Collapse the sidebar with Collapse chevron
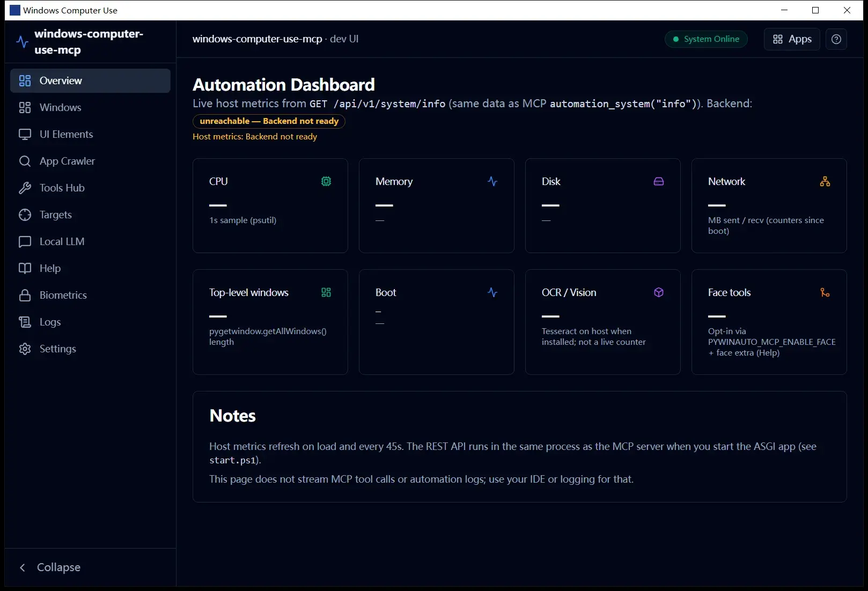 point(49,567)
